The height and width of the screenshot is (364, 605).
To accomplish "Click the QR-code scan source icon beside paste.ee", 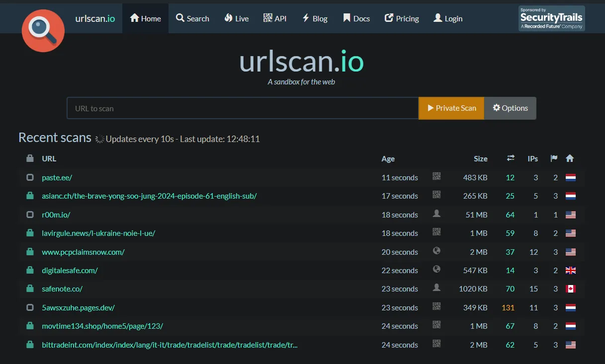I will click(436, 176).
